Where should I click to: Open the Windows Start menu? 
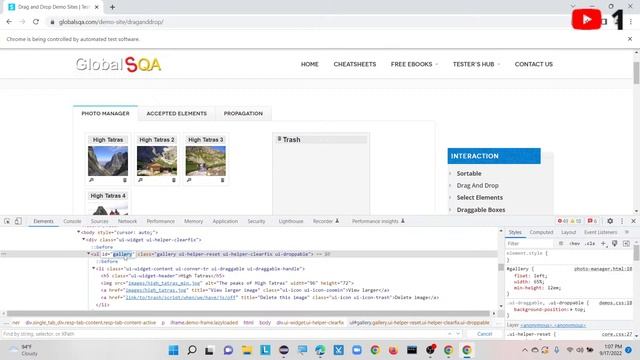pos(173,350)
